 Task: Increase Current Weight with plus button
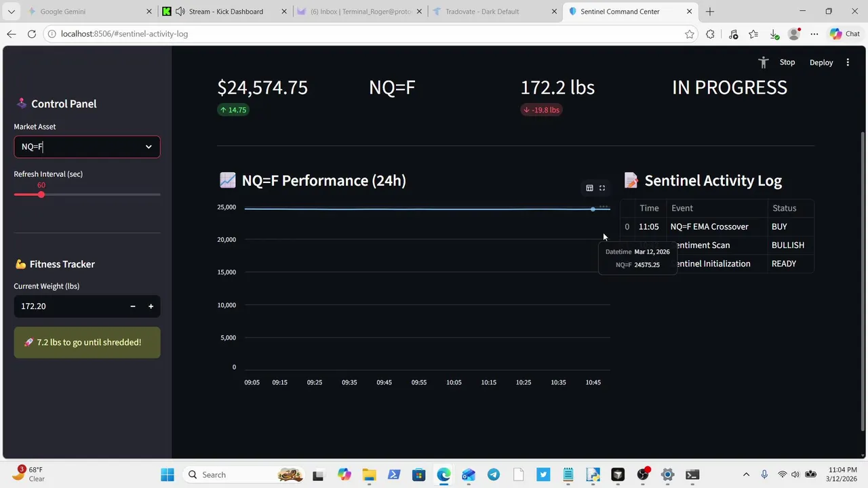151,306
